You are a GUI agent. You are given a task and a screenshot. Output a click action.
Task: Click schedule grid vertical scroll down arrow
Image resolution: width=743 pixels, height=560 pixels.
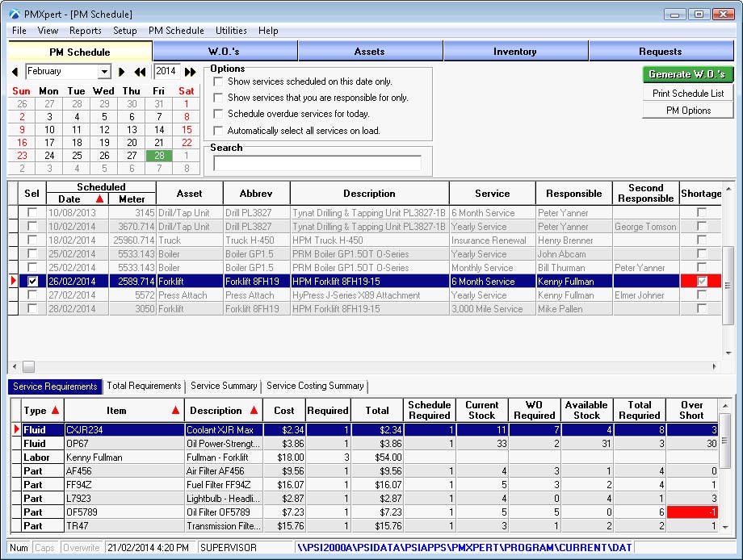[x=728, y=353]
